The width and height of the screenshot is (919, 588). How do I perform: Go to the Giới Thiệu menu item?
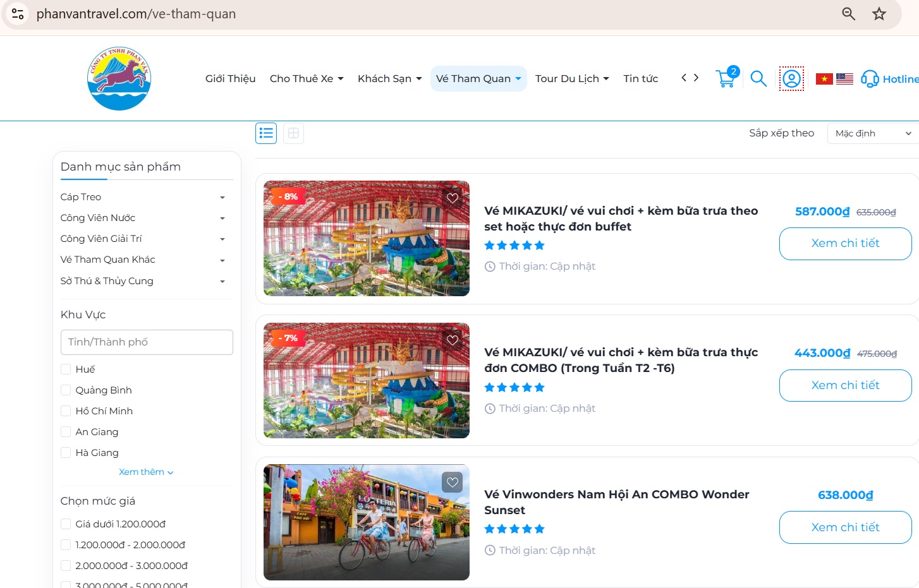pyautogui.click(x=230, y=79)
